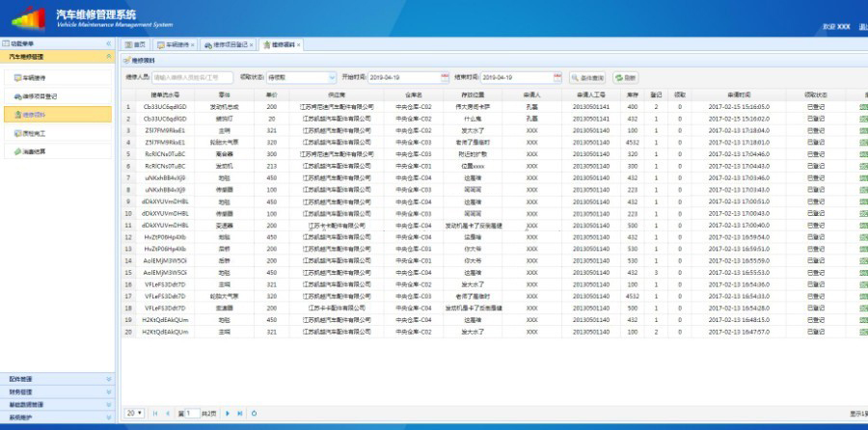Refresh the table via pagination reload icon
Screen dimensions: 868x430
click(255, 413)
